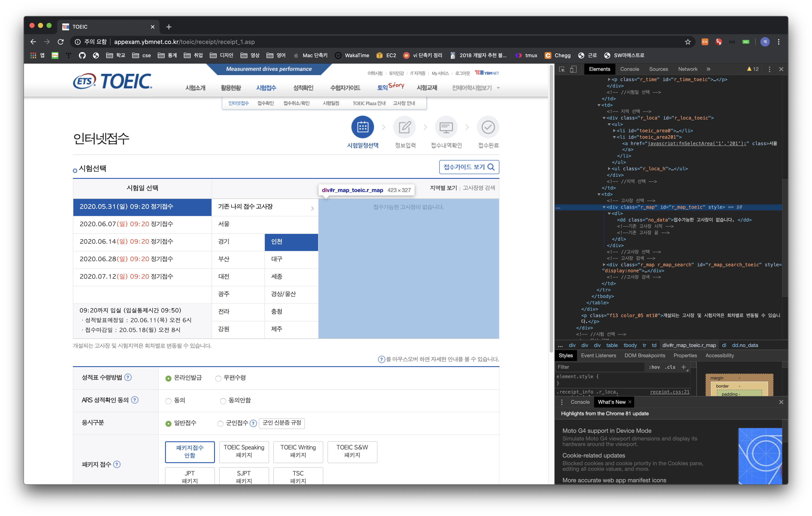Switch to the Network tab in DevTools
Screen dimensions: 812x516
pos(687,69)
